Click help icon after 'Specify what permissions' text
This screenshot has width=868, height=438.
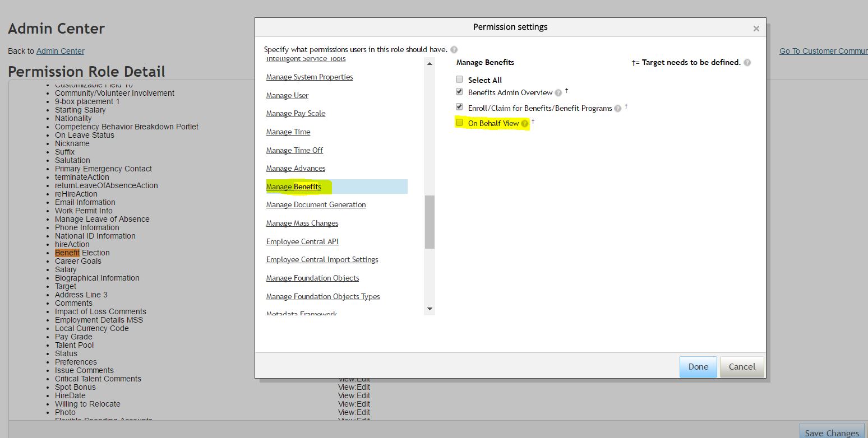click(454, 49)
